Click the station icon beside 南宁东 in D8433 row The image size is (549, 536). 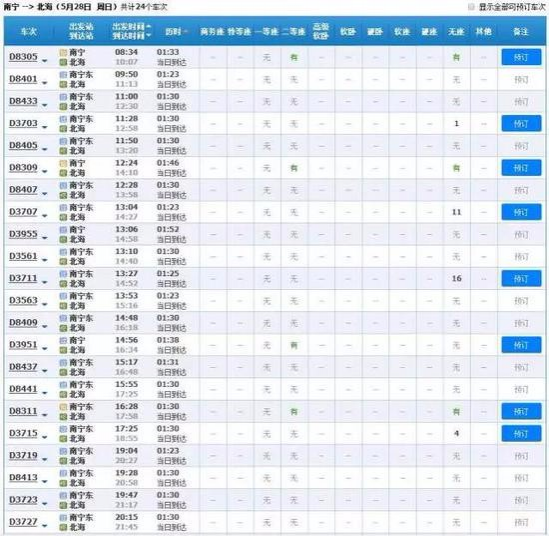[x=63, y=97]
